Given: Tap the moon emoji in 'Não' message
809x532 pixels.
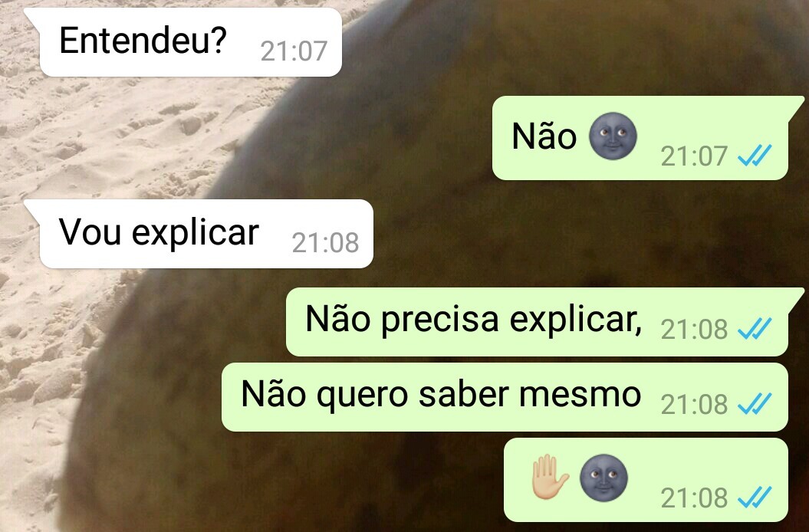Looking at the screenshot, I should point(613,136).
